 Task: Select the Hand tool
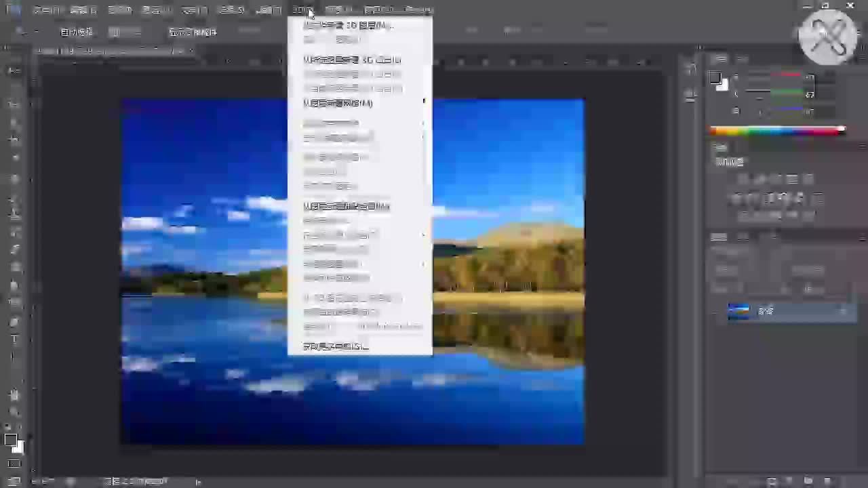click(14, 394)
